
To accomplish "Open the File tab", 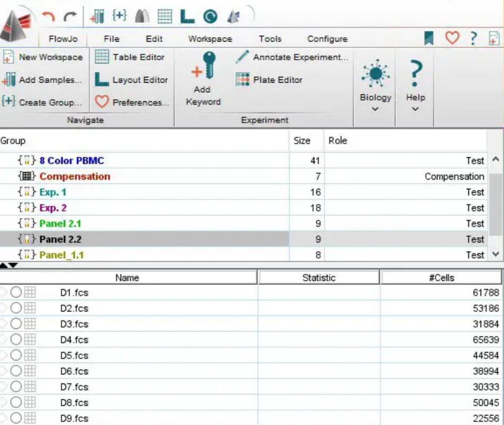I will point(111,39).
